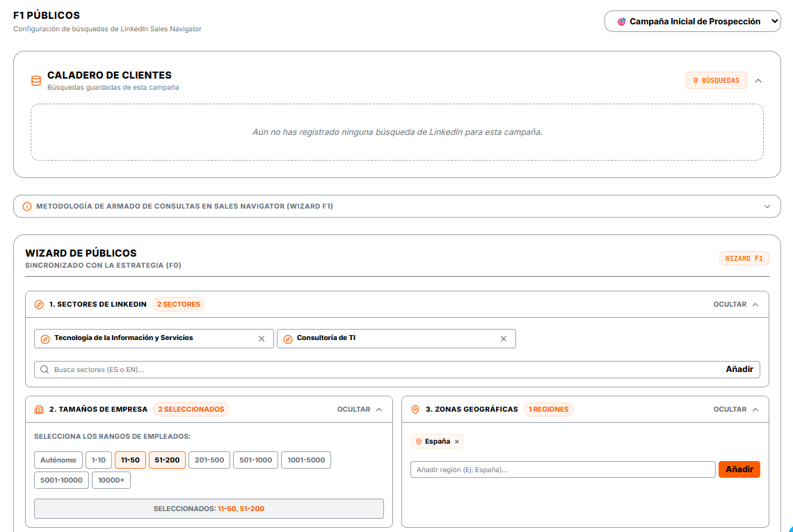The image size is (793, 532).
Task: Click the Wizard de Públicos heading
Action: 81,253
